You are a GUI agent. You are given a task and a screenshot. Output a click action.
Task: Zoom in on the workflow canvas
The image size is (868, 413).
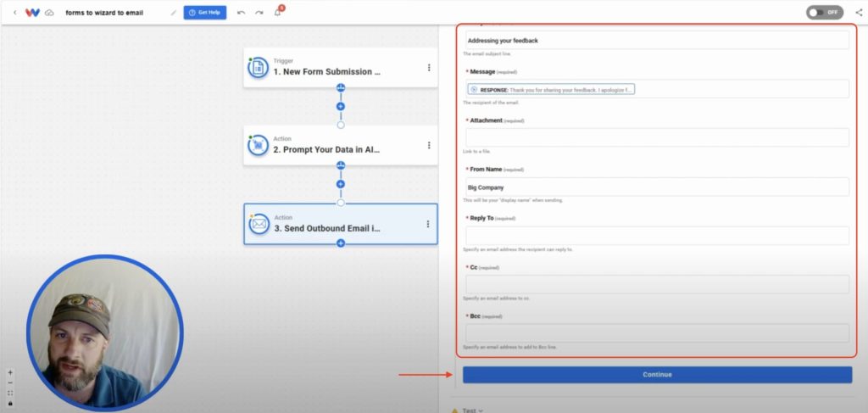[x=10, y=372]
